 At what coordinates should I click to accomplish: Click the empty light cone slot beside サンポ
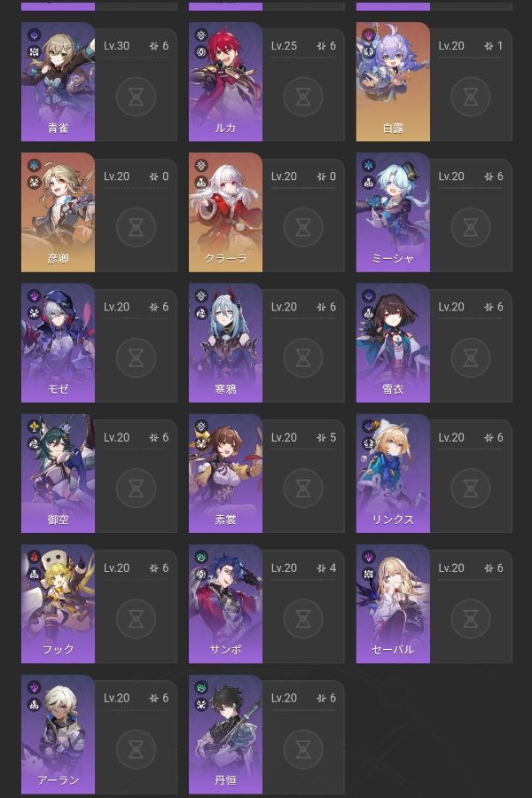coord(303,618)
